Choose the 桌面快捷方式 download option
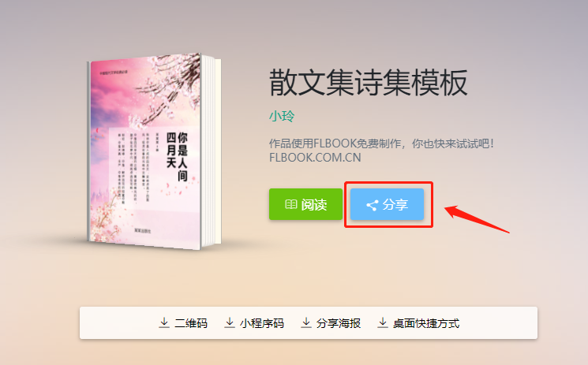588x365 pixels. [x=426, y=323]
